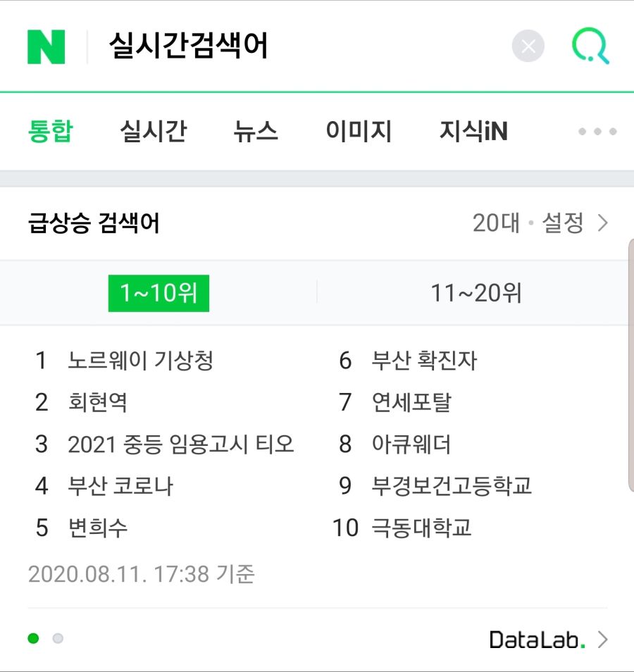Click search term 부산 확진자
The image size is (634, 672).
click(x=424, y=361)
